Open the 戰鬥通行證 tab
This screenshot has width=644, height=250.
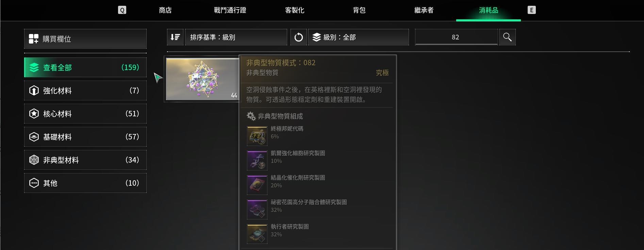tap(230, 10)
